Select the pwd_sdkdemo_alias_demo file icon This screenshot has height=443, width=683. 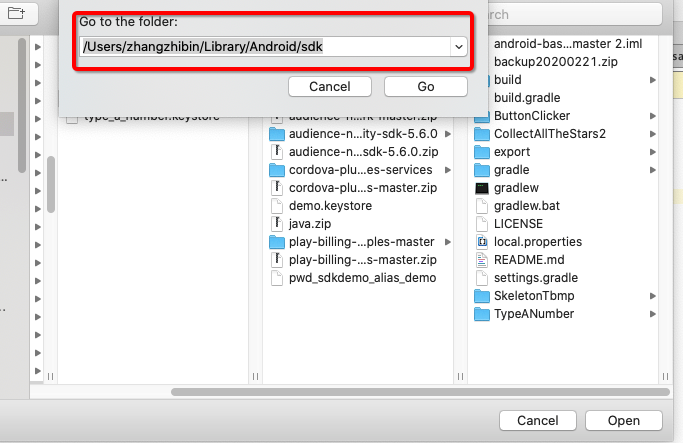277,278
